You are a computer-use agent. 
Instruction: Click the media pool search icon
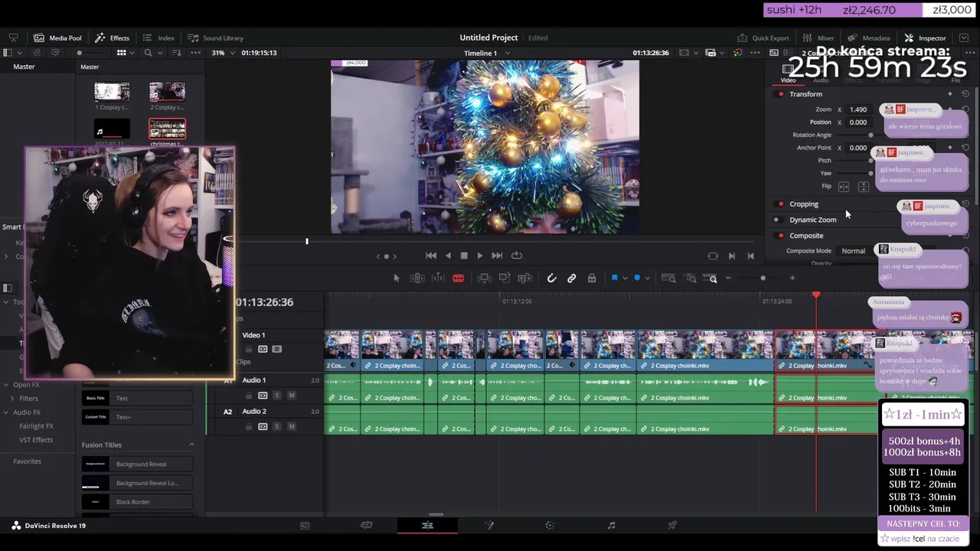point(149,53)
